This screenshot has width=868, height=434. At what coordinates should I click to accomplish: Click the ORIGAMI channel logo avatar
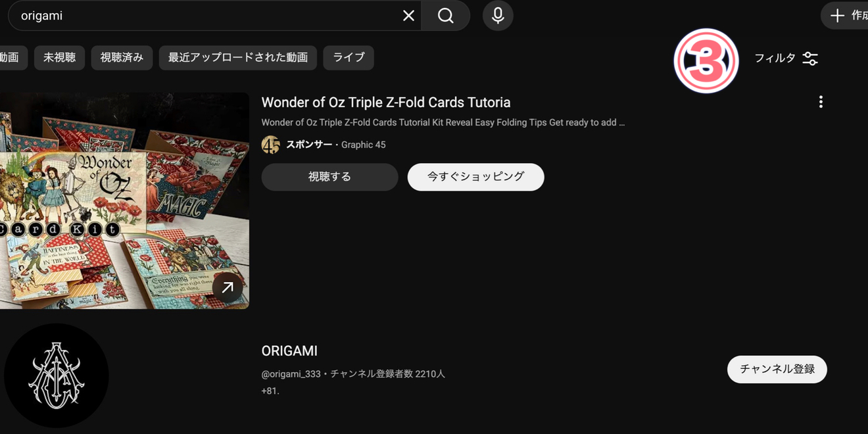point(57,375)
